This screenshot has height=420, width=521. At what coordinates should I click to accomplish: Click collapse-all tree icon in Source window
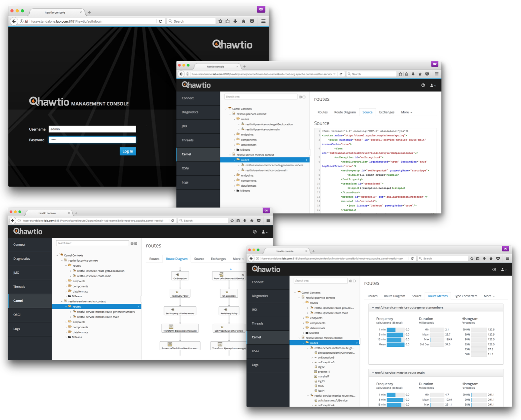[x=304, y=97]
